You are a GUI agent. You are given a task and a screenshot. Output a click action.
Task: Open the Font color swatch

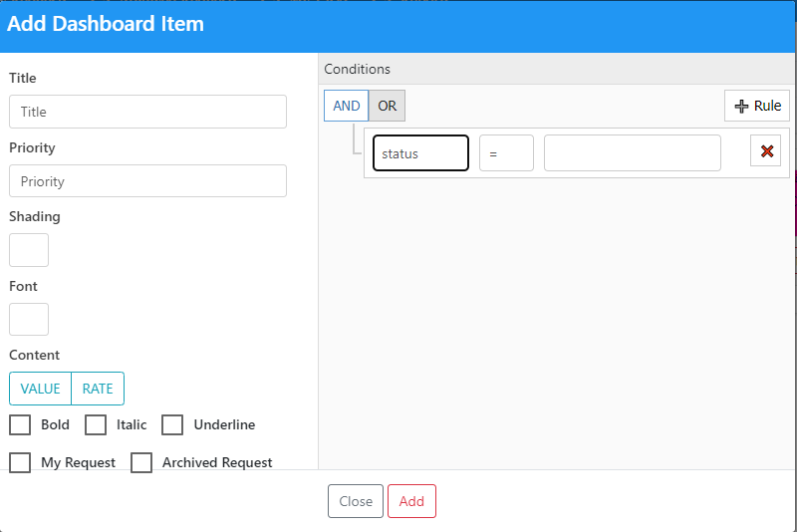coord(29,319)
